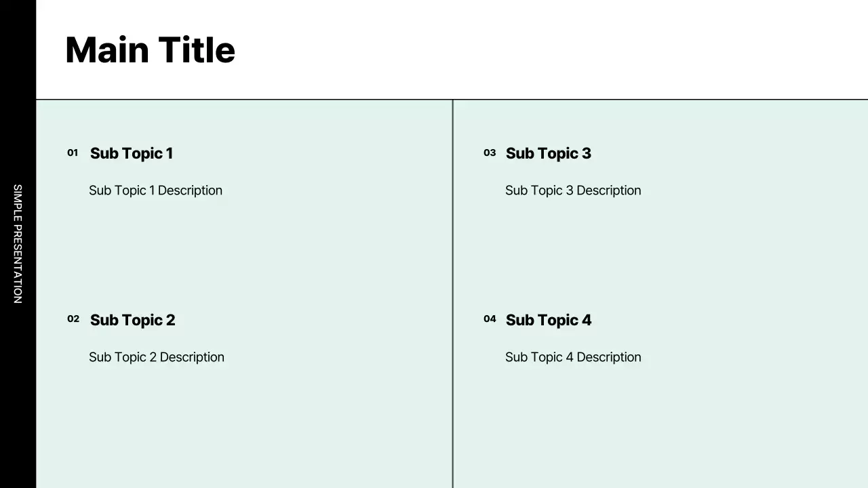Viewport: 868px width, 488px height.
Task: Click the vertical divider line between columns
Action: point(452,271)
